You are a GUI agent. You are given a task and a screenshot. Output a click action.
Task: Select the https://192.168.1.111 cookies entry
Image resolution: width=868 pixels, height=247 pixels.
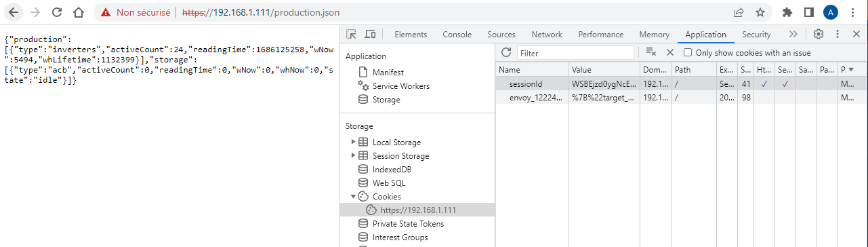(x=418, y=210)
